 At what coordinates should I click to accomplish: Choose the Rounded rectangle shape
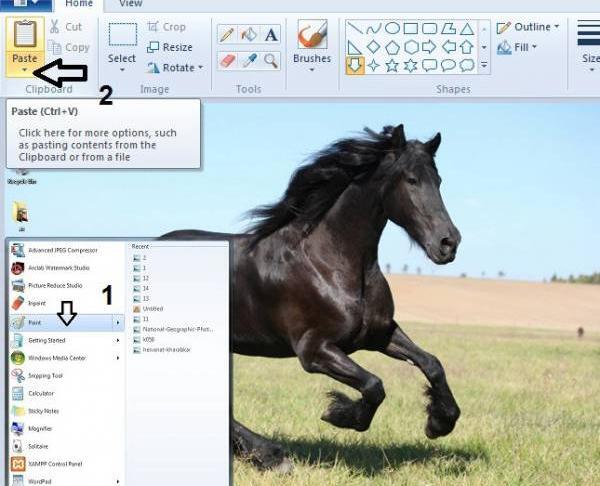(x=429, y=28)
